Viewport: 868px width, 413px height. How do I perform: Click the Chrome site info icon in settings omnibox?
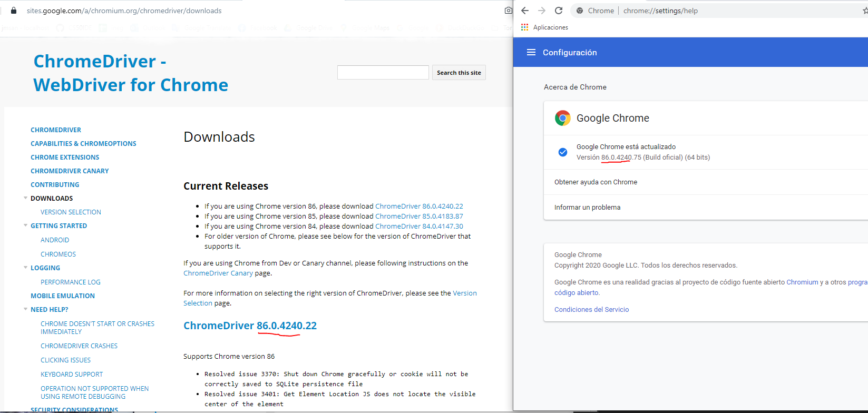(x=580, y=11)
